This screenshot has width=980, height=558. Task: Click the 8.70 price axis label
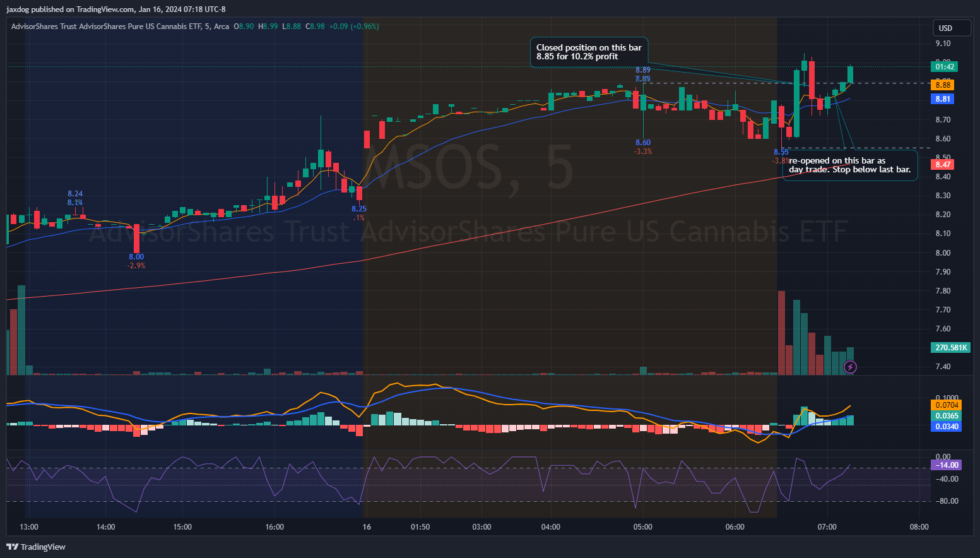(943, 120)
